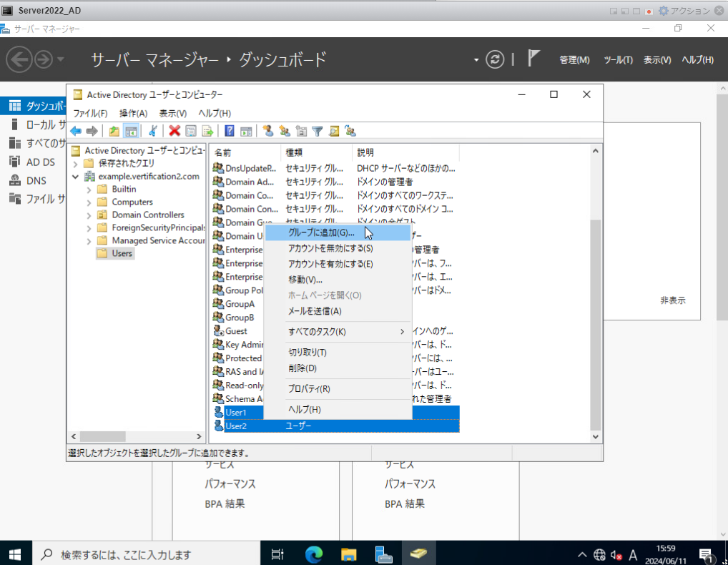Click the red X Delete icon

pos(174,132)
